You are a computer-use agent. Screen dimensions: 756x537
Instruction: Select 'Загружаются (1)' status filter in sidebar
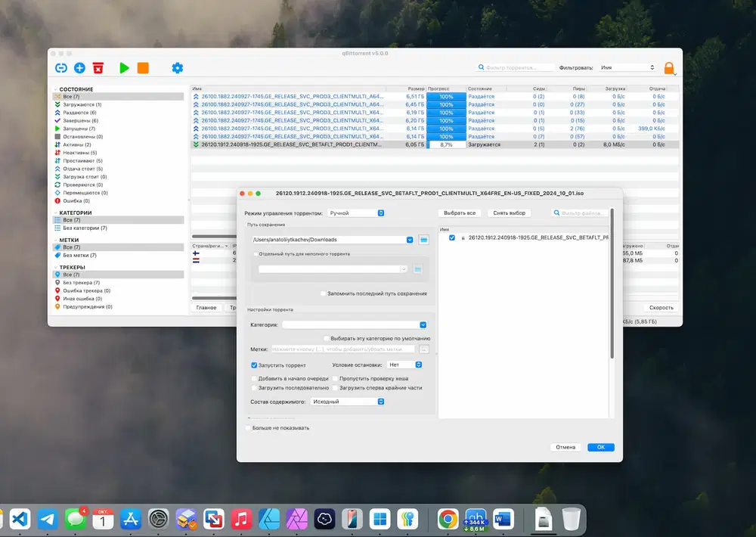(x=82, y=104)
